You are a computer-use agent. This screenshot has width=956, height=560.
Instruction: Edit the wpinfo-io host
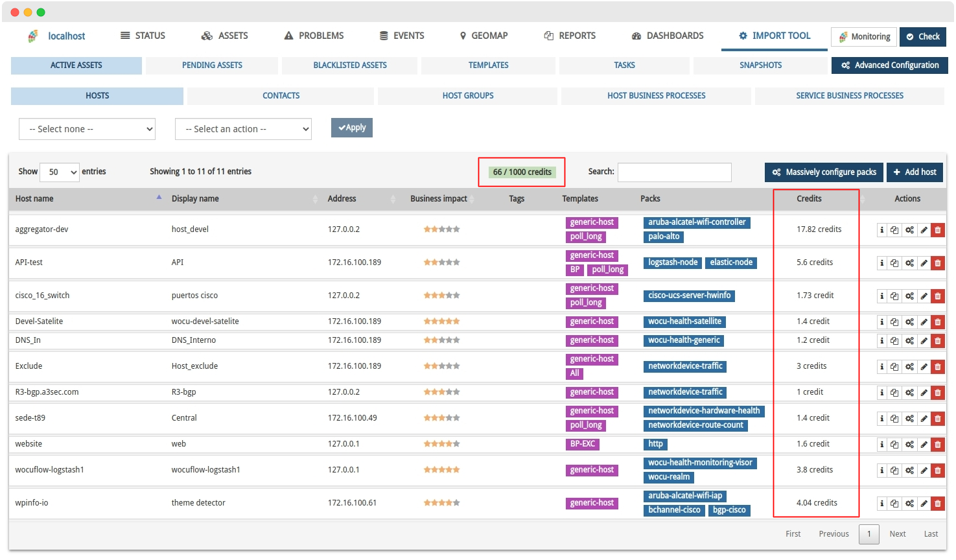[x=924, y=504]
